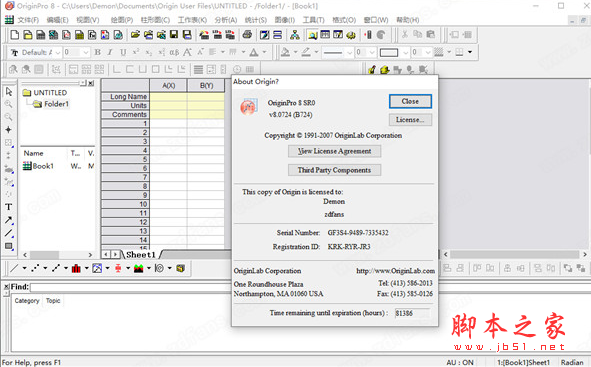Click the Superscript x² icon
Image resolution: width=591 pixels, height=367 pixels.
click(136, 52)
